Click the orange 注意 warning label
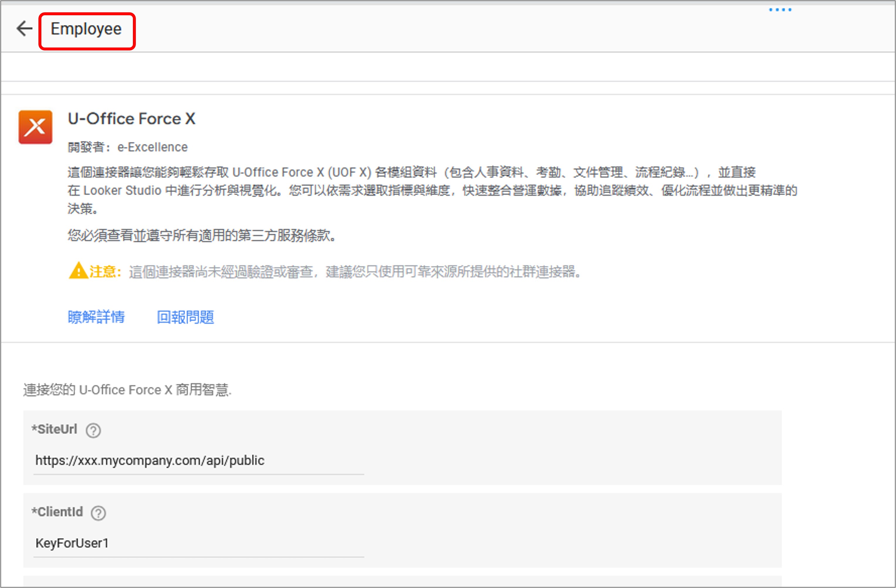This screenshot has width=896, height=588. (105, 271)
